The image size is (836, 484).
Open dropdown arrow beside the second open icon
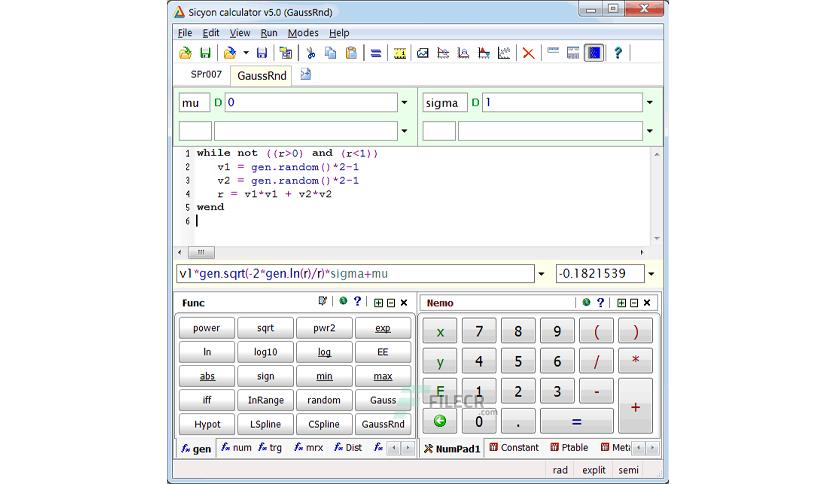point(246,53)
